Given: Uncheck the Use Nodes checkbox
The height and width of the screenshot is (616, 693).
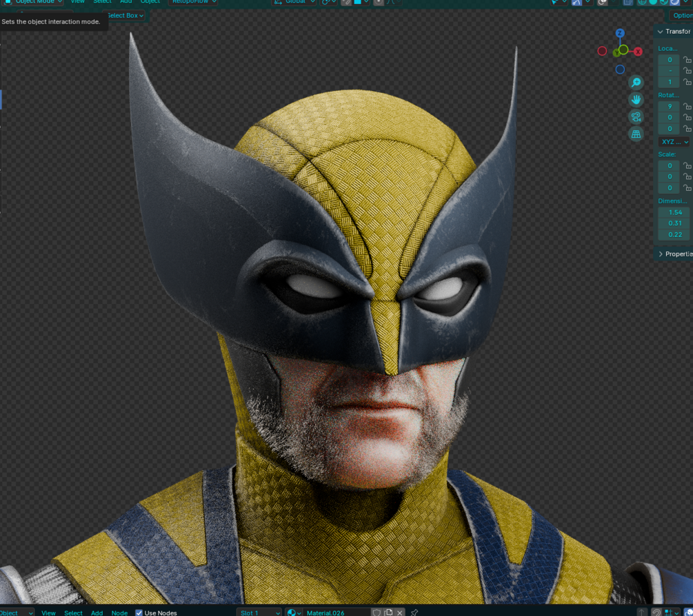Looking at the screenshot, I should coord(139,613).
